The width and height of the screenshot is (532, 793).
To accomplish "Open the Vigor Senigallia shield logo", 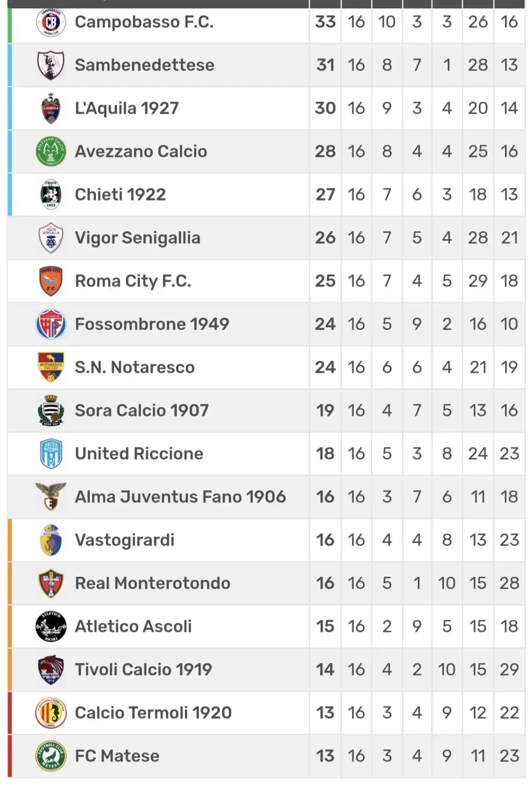I will coord(51,238).
